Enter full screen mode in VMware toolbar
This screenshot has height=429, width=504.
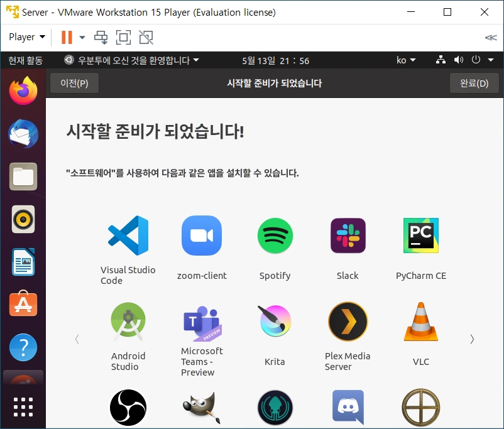pyautogui.click(x=123, y=37)
